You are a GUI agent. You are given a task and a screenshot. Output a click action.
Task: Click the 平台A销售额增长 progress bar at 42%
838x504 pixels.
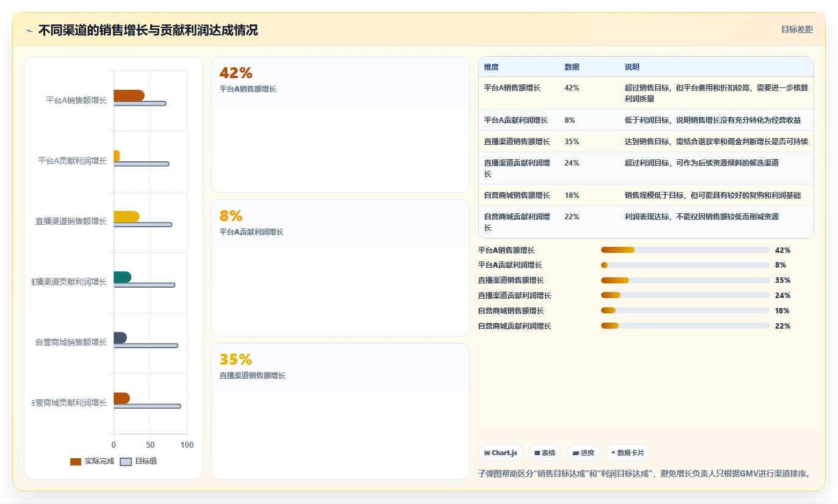click(685, 250)
